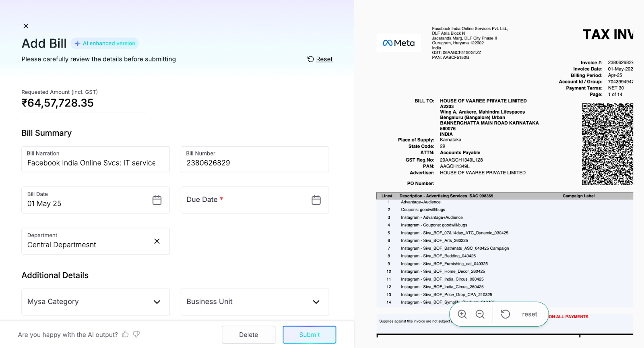Click the thumbs up feedback icon
Image resolution: width=644 pixels, height=348 pixels.
[126, 334]
